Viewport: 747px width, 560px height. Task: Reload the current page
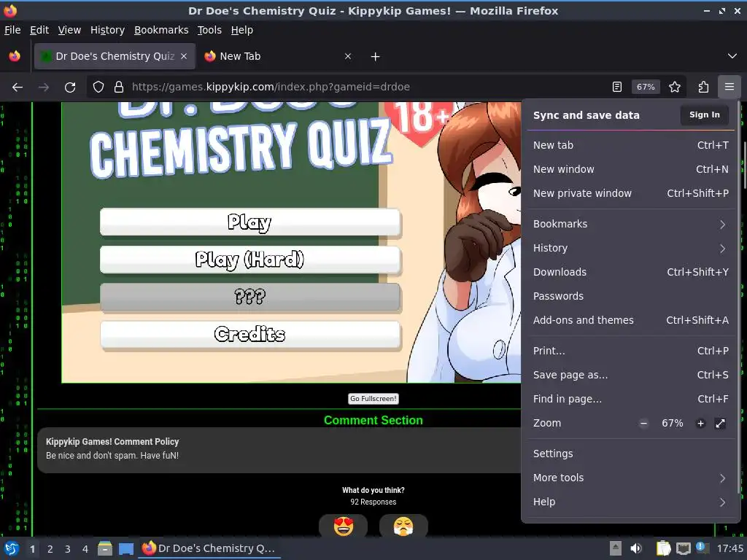click(70, 87)
